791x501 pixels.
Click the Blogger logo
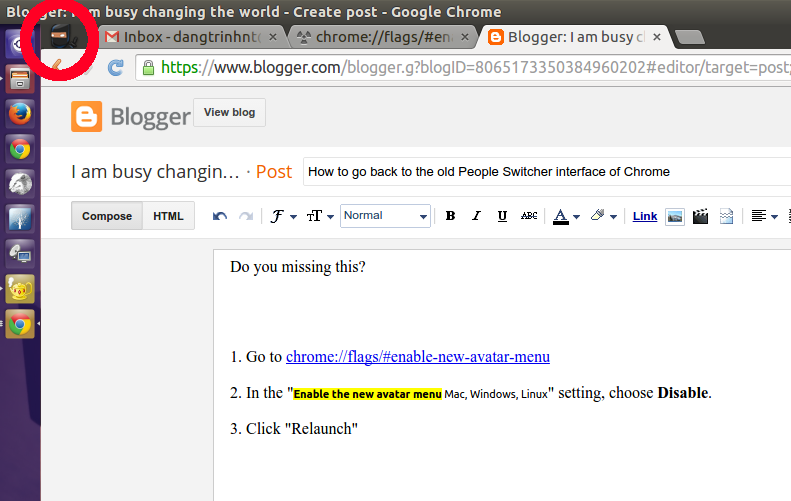pos(131,117)
